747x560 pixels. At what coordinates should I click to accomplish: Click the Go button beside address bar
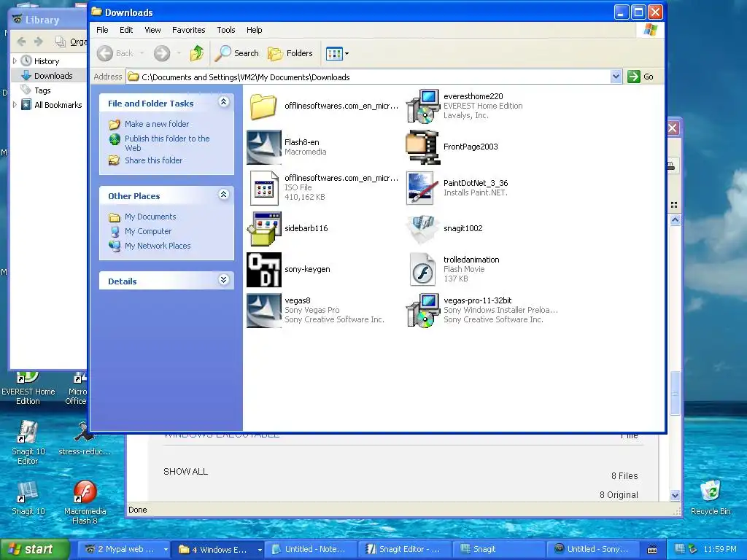pyautogui.click(x=640, y=77)
